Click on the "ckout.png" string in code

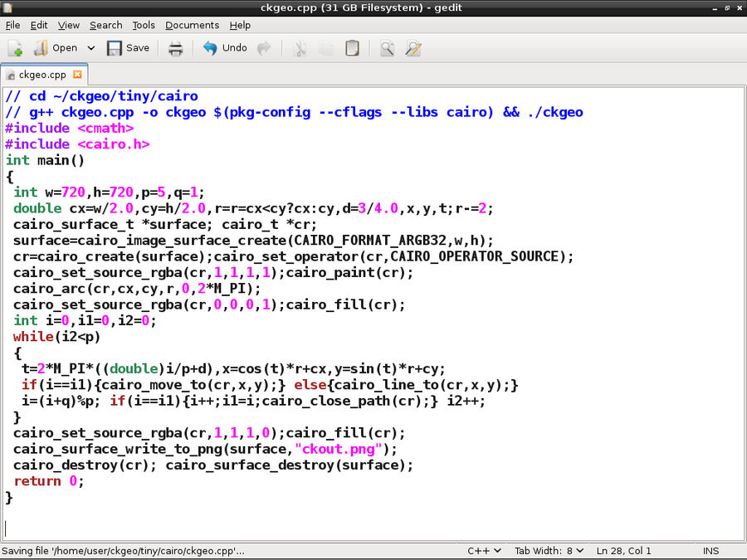342,449
